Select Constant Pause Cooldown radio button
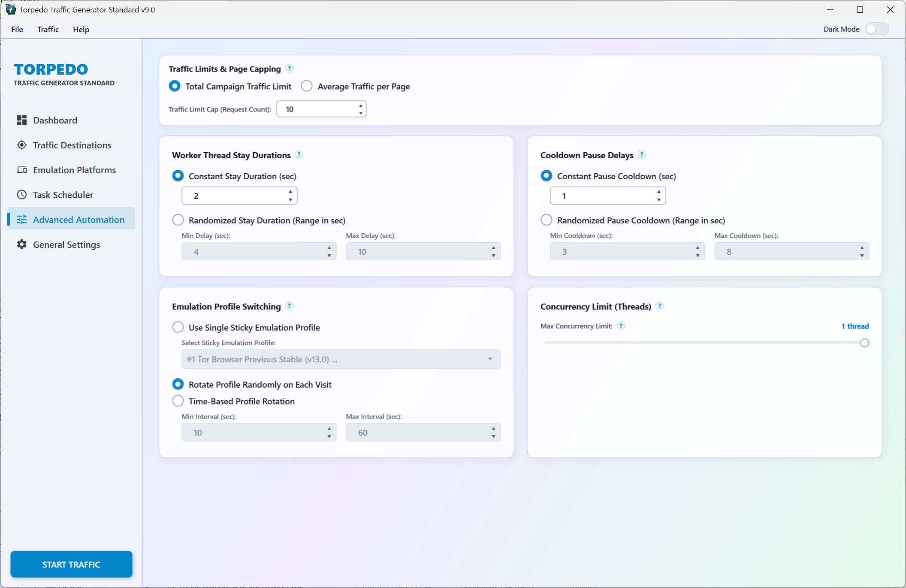Viewport: 906px width, 588px height. click(x=547, y=176)
